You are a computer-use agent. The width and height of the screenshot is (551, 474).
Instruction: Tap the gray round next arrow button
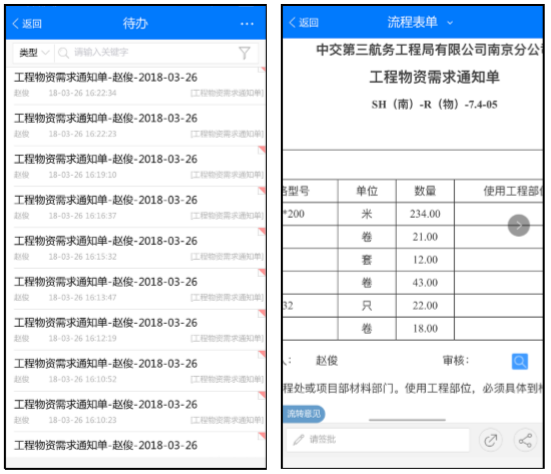point(518,225)
